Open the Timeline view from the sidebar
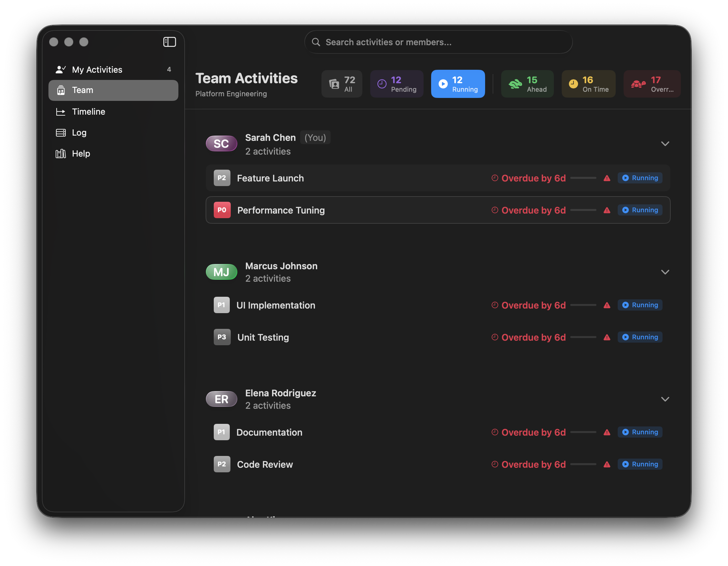The height and width of the screenshot is (566, 728). [88, 111]
